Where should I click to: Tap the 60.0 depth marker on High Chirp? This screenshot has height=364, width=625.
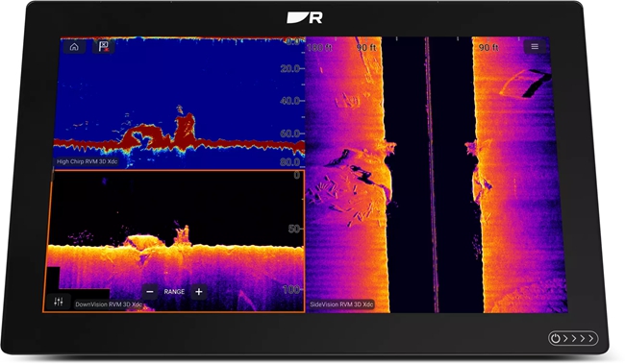(289, 133)
